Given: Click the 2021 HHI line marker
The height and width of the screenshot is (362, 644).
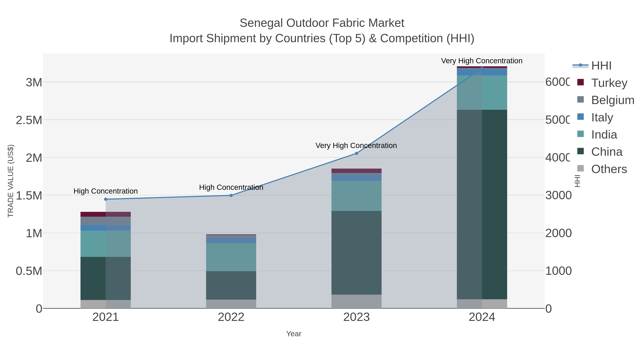Looking at the screenshot, I should (x=106, y=199).
